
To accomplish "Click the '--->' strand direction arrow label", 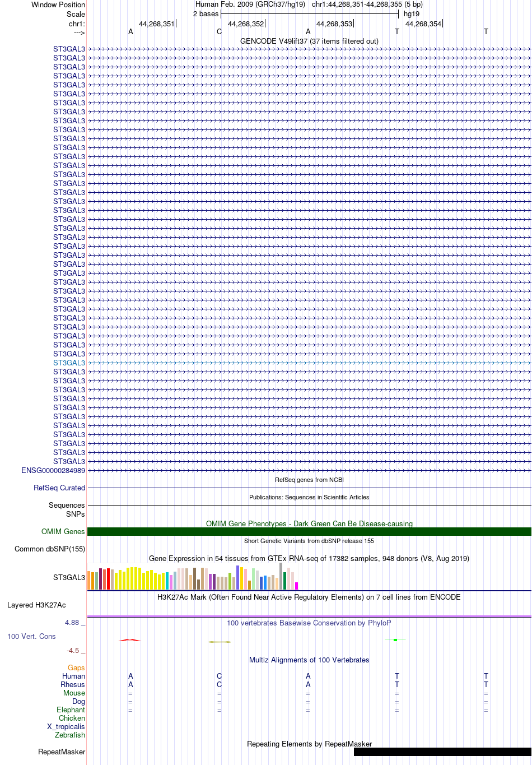I will click(x=79, y=33).
